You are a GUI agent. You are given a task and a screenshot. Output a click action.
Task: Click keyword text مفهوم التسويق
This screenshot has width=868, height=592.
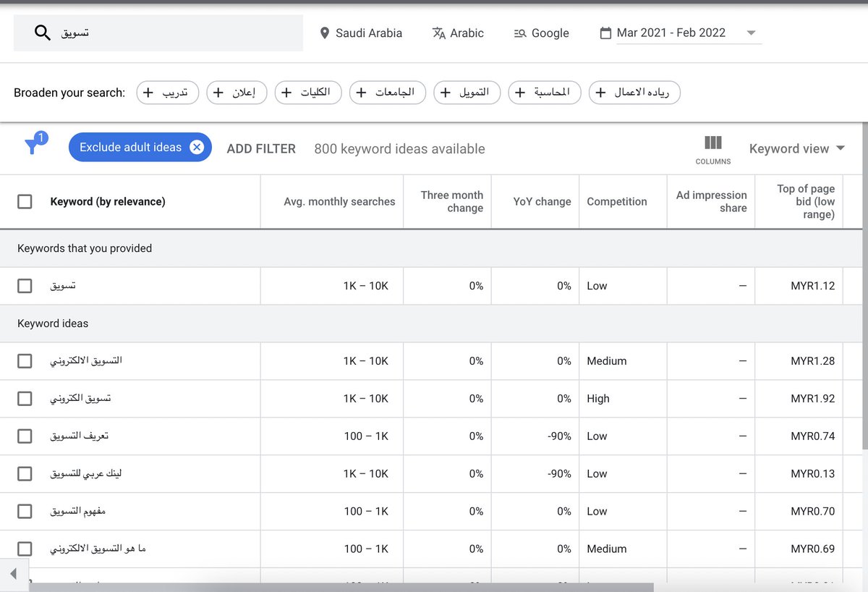(x=78, y=512)
